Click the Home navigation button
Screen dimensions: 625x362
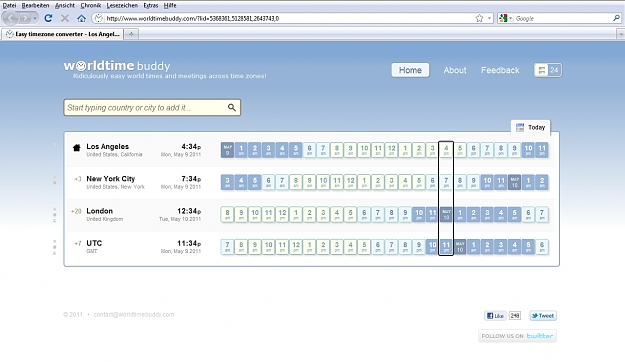410,70
